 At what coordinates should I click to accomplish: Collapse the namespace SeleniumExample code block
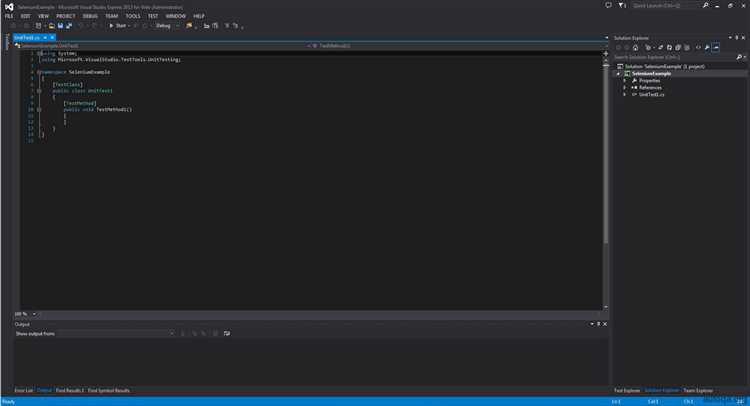click(39, 72)
